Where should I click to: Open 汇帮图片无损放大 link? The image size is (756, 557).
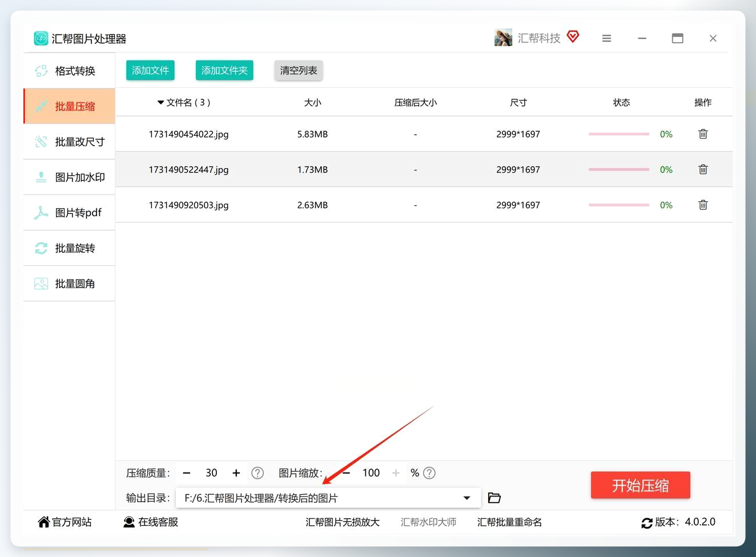point(343,522)
